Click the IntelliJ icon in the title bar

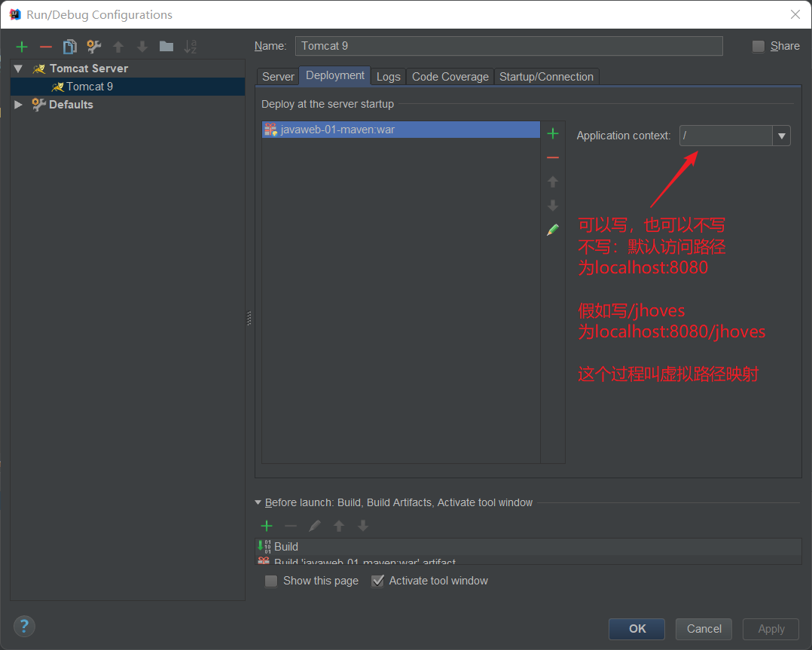coord(16,14)
